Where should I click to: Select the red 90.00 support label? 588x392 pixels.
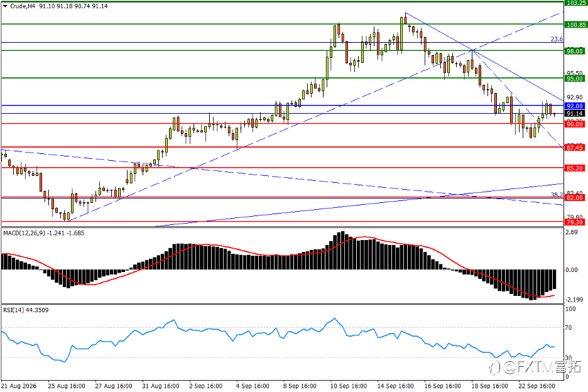(x=575, y=124)
